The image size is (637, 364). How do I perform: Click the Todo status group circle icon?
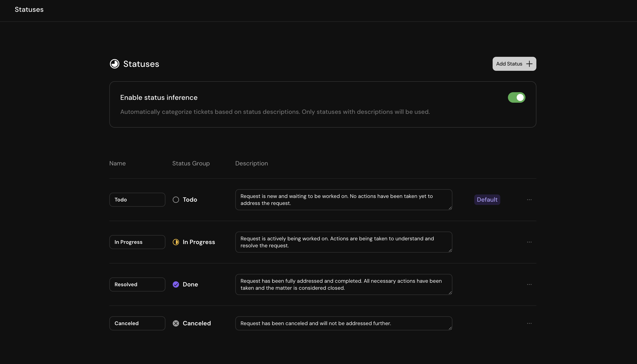coord(176,199)
